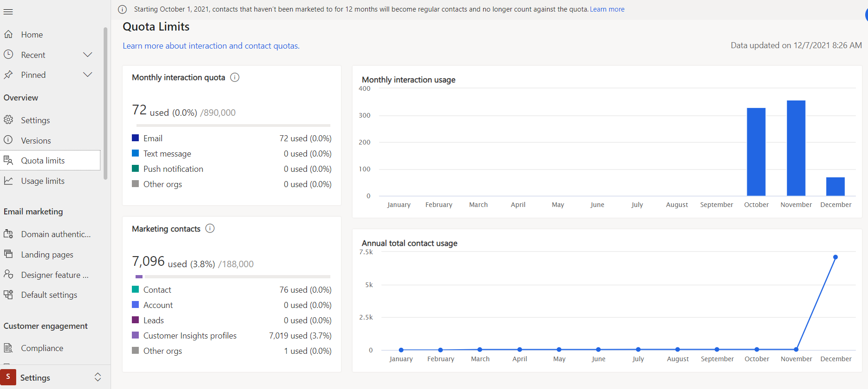Click the Email legend color swatch
The width and height of the screenshot is (868, 389).
(x=136, y=138)
